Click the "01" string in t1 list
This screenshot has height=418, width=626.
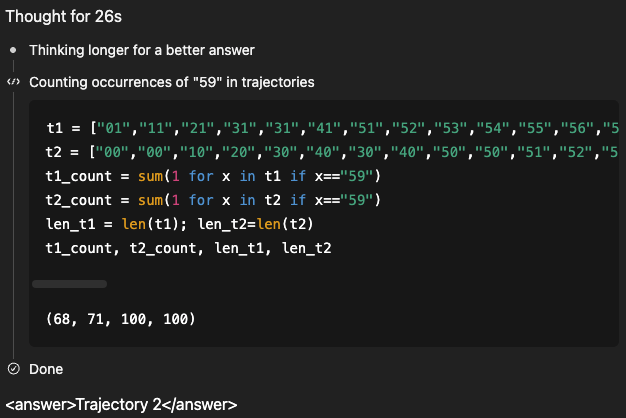point(107,129)
